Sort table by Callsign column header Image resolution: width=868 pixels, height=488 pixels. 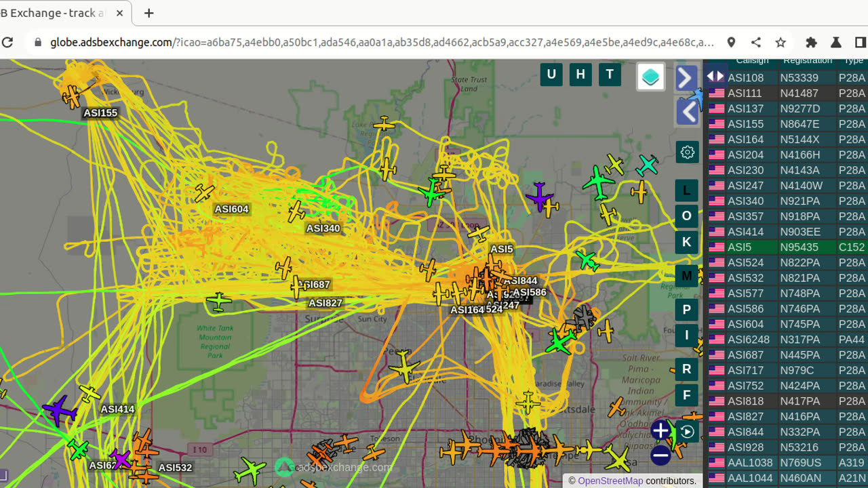coord(752,61)
